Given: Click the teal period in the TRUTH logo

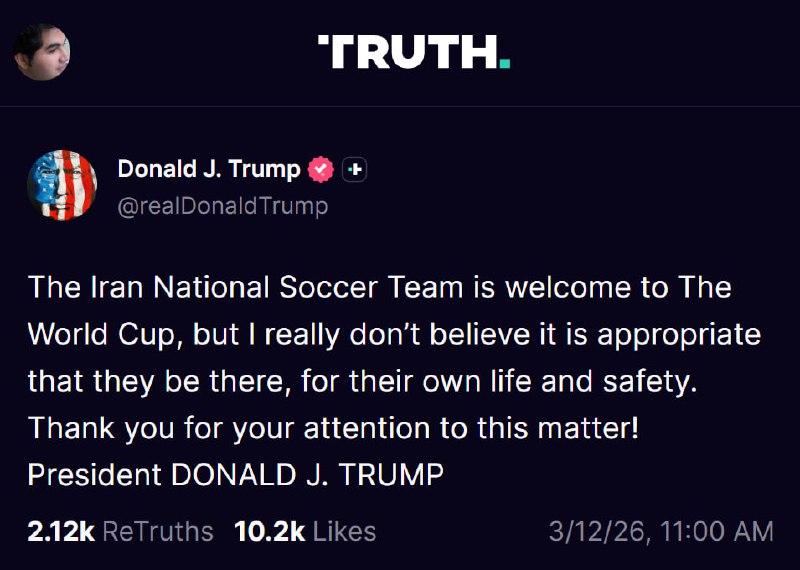Looking at the screenshot, I should tap(505, 64).
